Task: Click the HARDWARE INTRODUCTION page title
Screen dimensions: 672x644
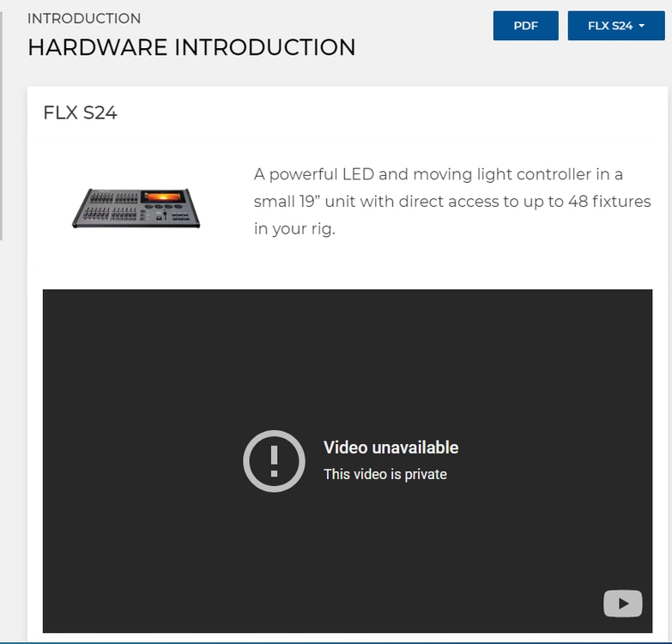Action: (x=191, y=47)
